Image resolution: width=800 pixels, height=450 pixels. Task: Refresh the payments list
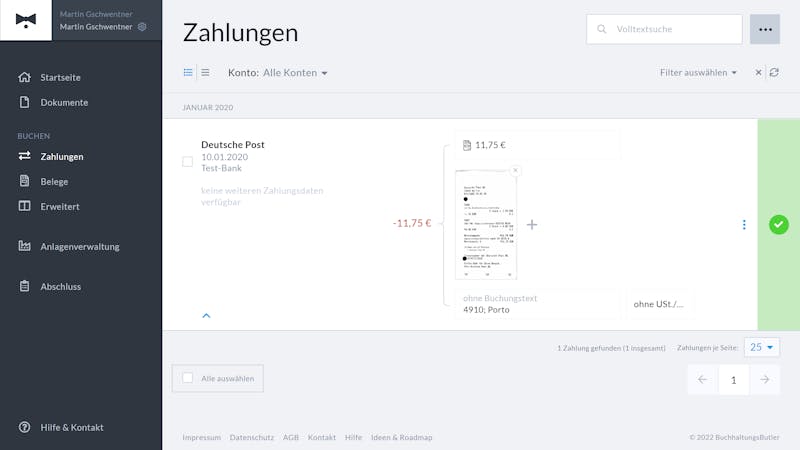pos(774,72)
